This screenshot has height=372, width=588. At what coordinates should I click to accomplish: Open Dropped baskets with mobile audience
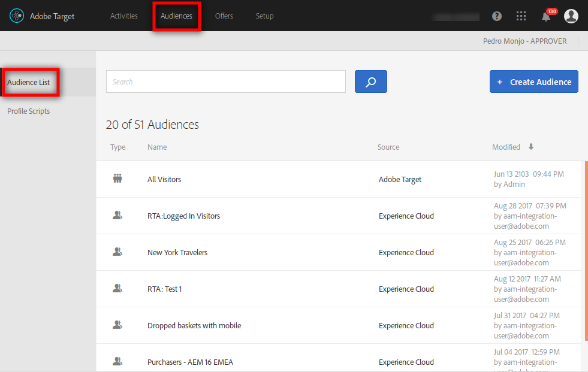click(194, 325)
